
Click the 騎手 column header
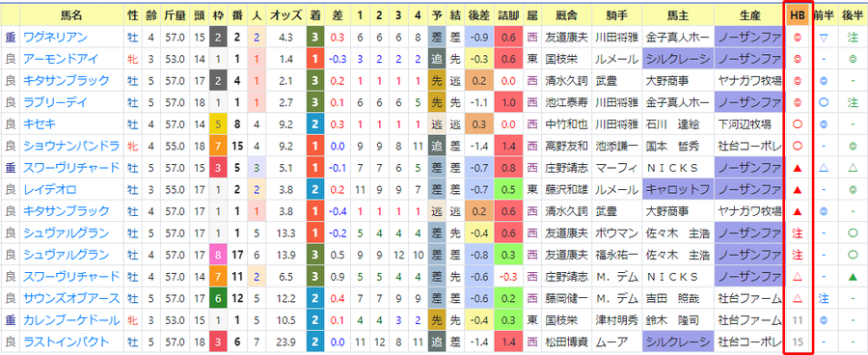pyautogui.click(x=617, y=15)
